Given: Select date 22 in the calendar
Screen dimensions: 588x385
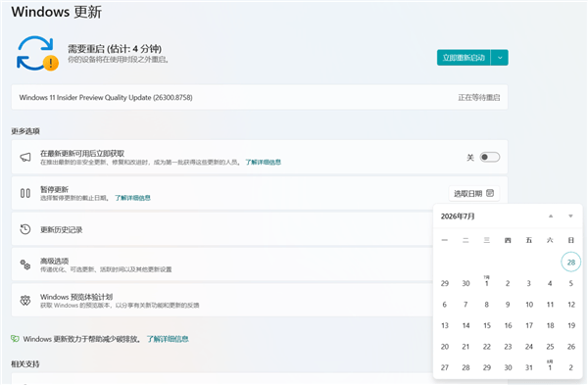Looking at the screenshot, I should click(486, 347).
